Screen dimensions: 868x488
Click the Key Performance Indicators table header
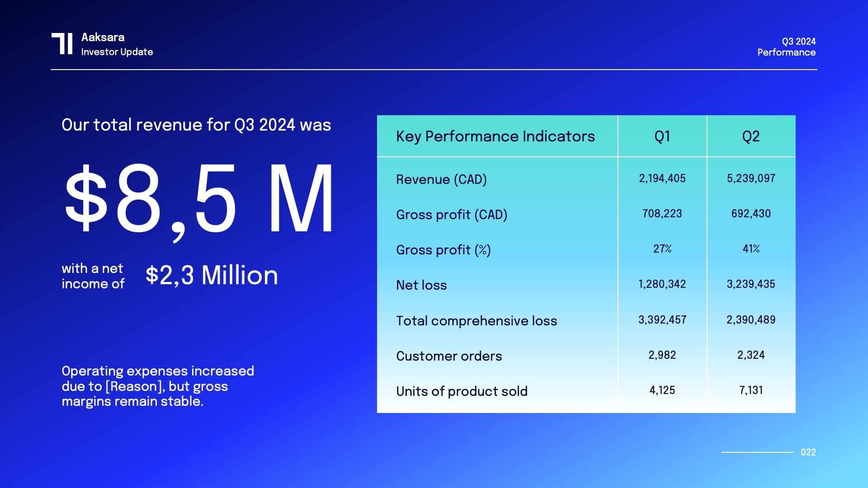[495, 136]
